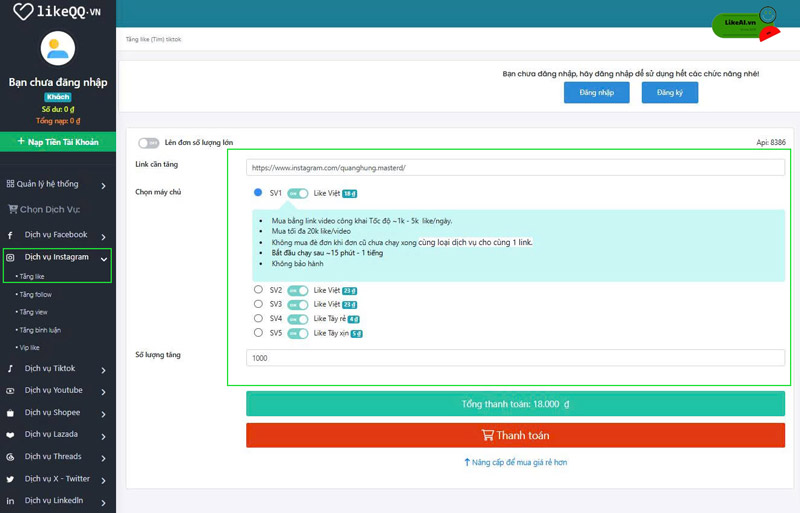The width and height of the screenshot is (800, 513).
Task: Click the Instagram service icon
Action: point(10,258)
